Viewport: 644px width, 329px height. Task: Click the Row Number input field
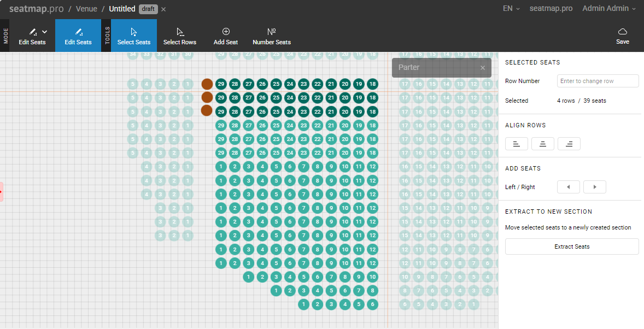tap(598, 81)
